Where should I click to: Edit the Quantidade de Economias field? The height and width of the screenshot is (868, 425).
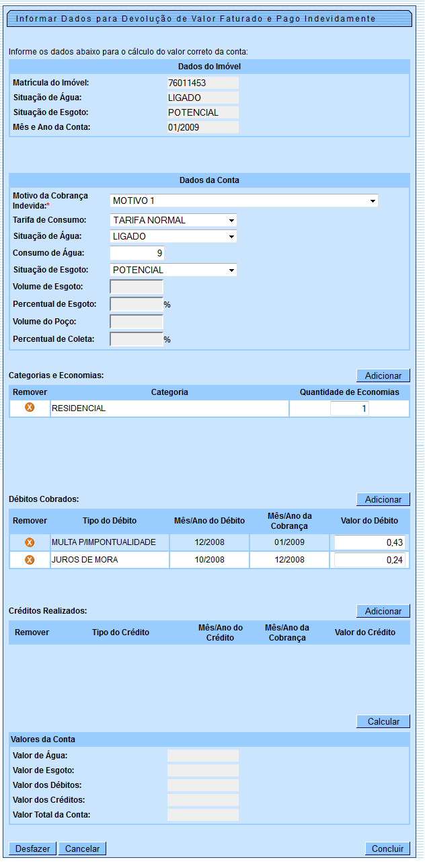(x=349, y=408)
